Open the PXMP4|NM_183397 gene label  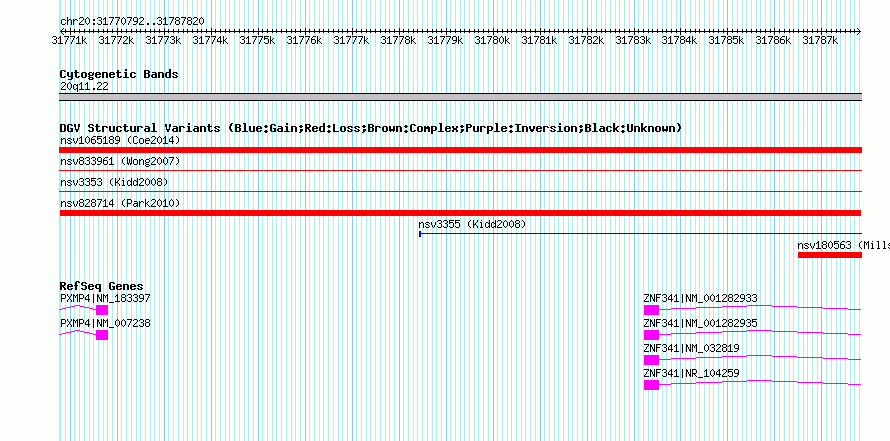105,298
